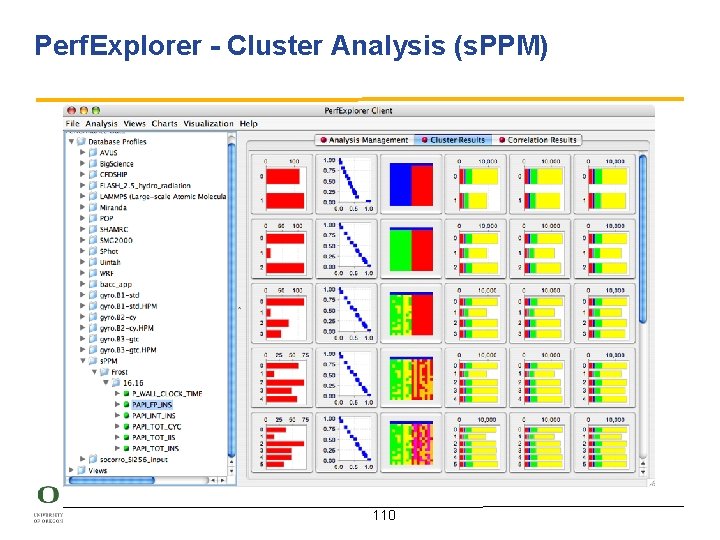Open the top row PCA scatterplot thumbnail
Image resolution: width=720 pixels, height=540 pixels.
[347, 185]
